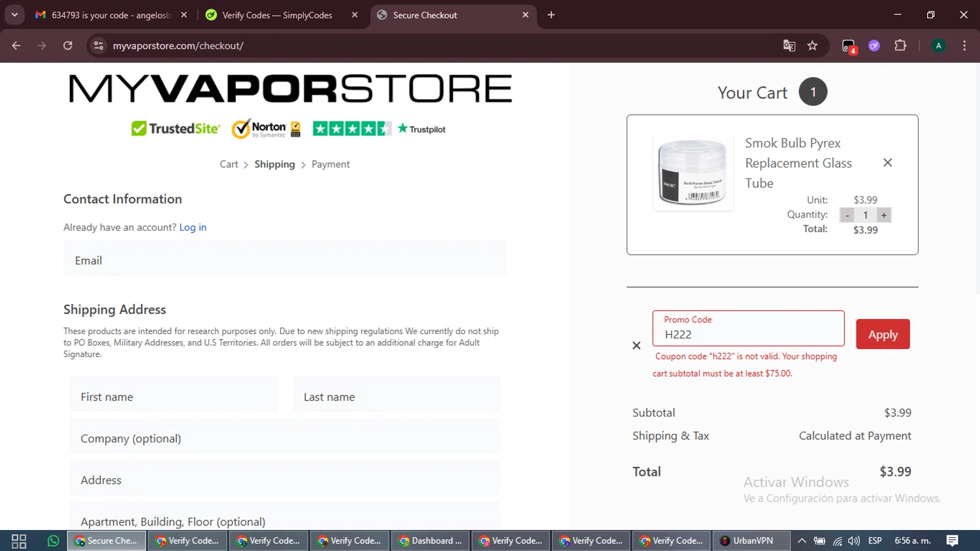Viewport: 980px width, 551px height.
Task: Go to Cart breadcrumb step
Action: click(x=229, y=164)
